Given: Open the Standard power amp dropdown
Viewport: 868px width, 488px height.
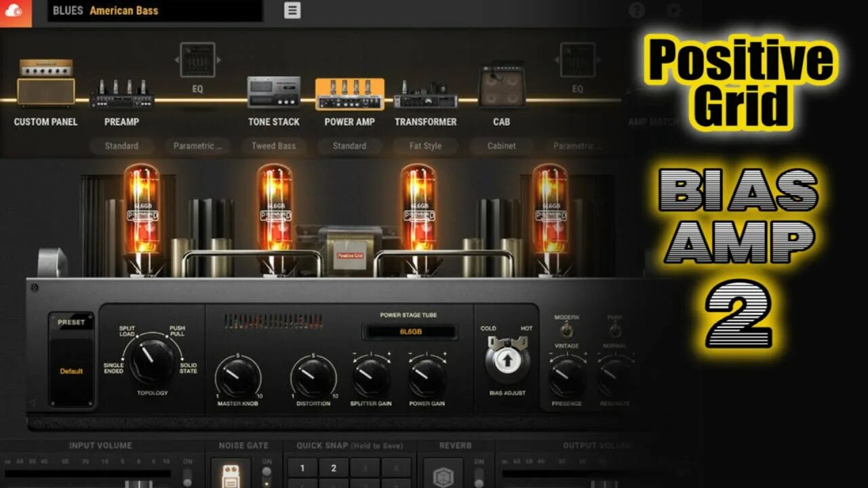Looking at the screenshot, I should (349, 146).
